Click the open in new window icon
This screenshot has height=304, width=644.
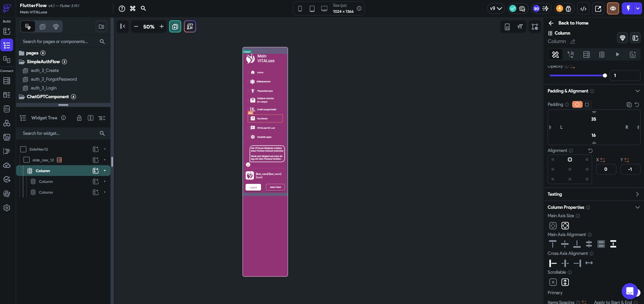pyautogui.click(x=598, y=9)
